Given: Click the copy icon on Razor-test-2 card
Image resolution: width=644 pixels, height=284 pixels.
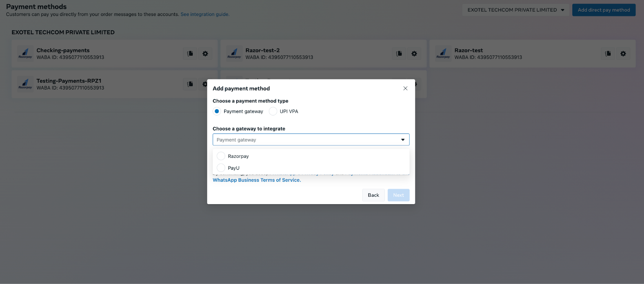Looking at the screenshot, I should point(399,54).
